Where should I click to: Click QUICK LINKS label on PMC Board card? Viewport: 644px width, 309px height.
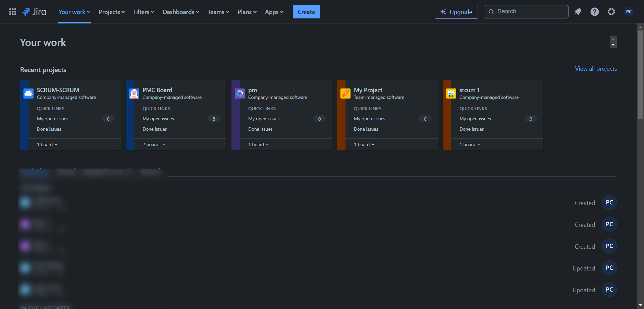(156, 109)
